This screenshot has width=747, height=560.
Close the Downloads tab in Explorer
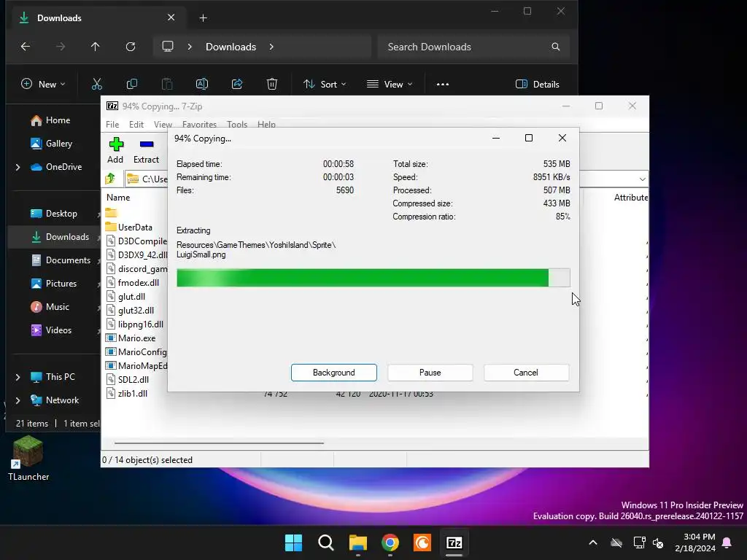pos(171,17)
